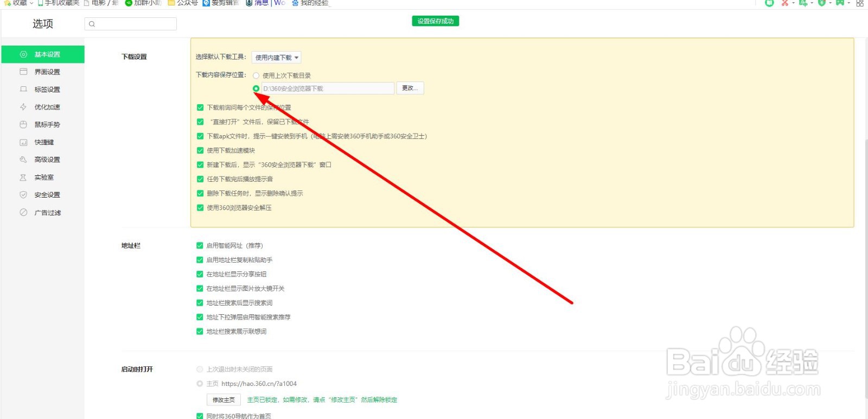This screenshot has height=419, width=868.
Task: Click the green game controller icon
Action: click(x=840, y=3)
